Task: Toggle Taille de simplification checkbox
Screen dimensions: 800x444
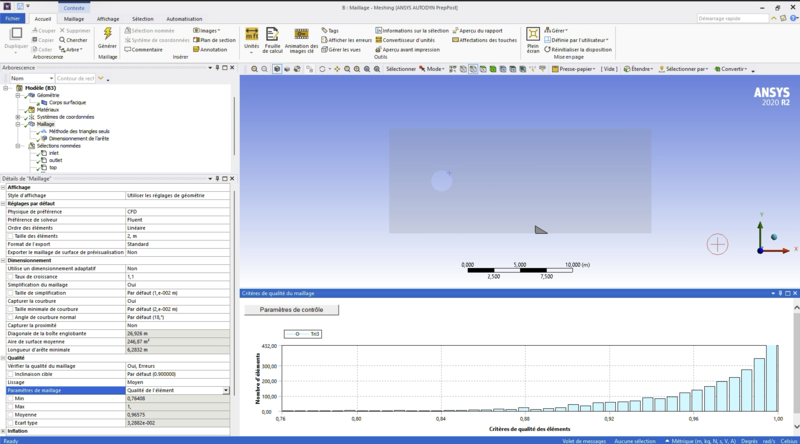Action: (x=10, y=293)
